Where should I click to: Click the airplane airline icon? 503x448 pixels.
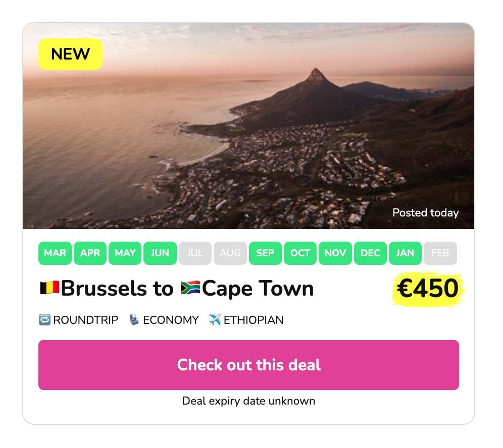pos(215,320)
